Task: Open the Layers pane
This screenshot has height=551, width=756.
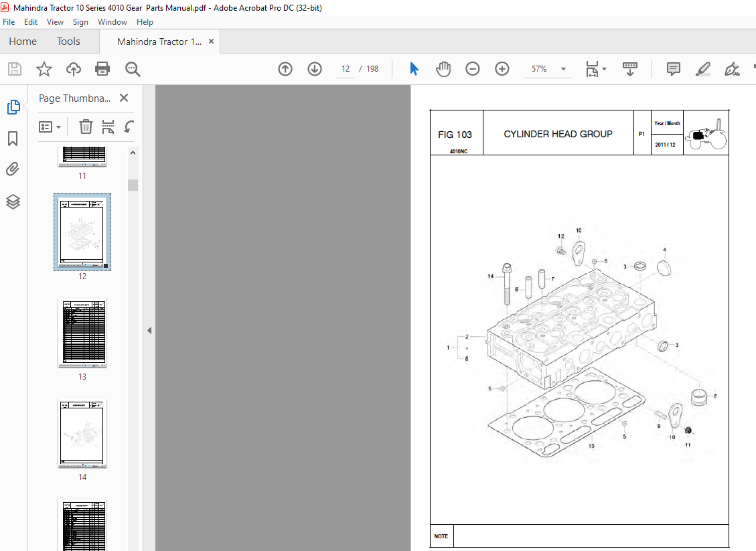Action: (x=13, y=202)
